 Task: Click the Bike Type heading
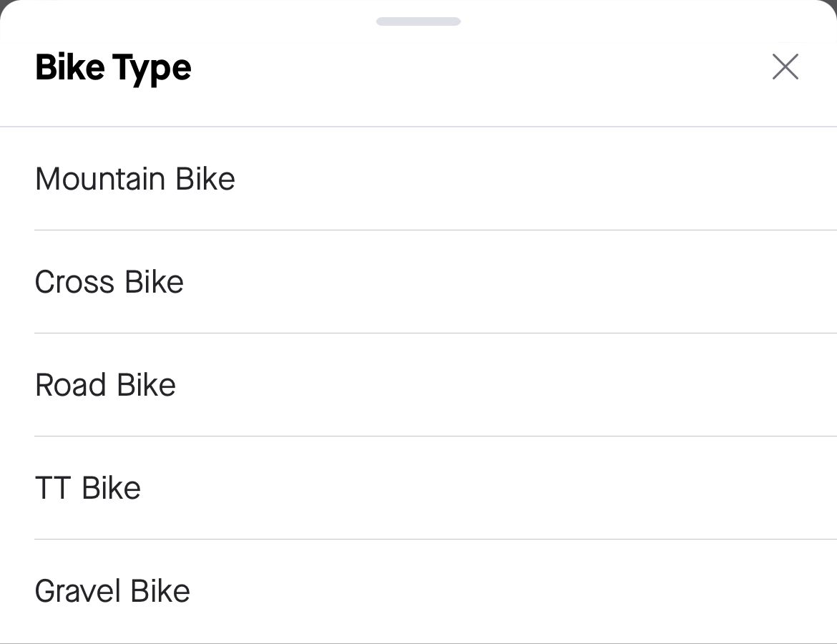[113, 68]
